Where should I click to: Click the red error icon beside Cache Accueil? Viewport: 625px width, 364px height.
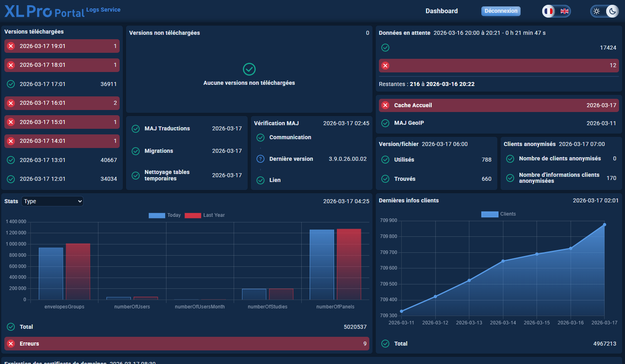385,105
